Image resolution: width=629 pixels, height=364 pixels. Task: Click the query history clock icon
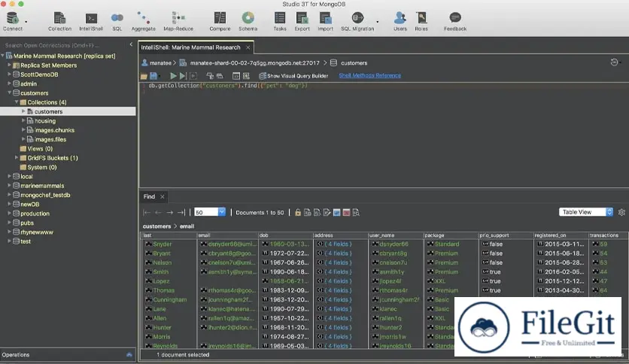614,62
